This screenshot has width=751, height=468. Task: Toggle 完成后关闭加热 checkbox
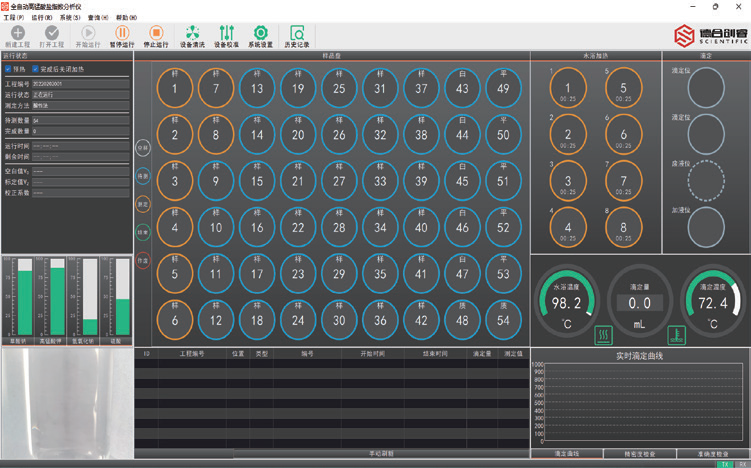pos(37,69)
